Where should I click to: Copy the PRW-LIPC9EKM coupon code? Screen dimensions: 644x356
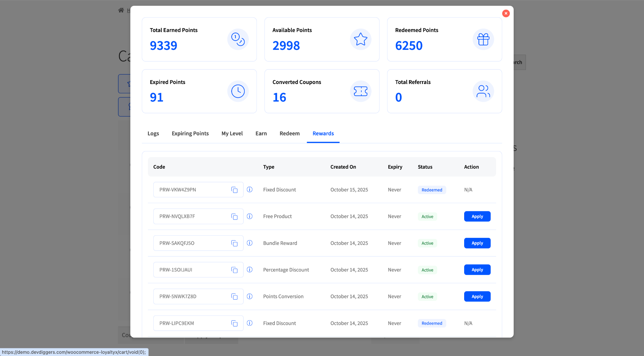click(x=234, y=323)
